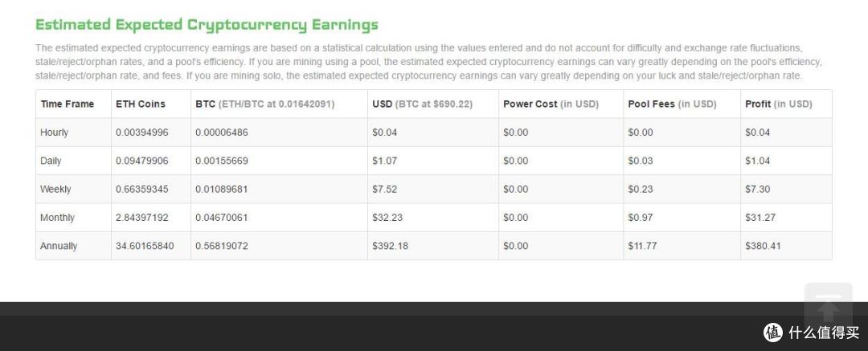Screen dimensions: 868x351
Task: Select the Annually row label
Action: pyautogui.click(x=59, y=246)
